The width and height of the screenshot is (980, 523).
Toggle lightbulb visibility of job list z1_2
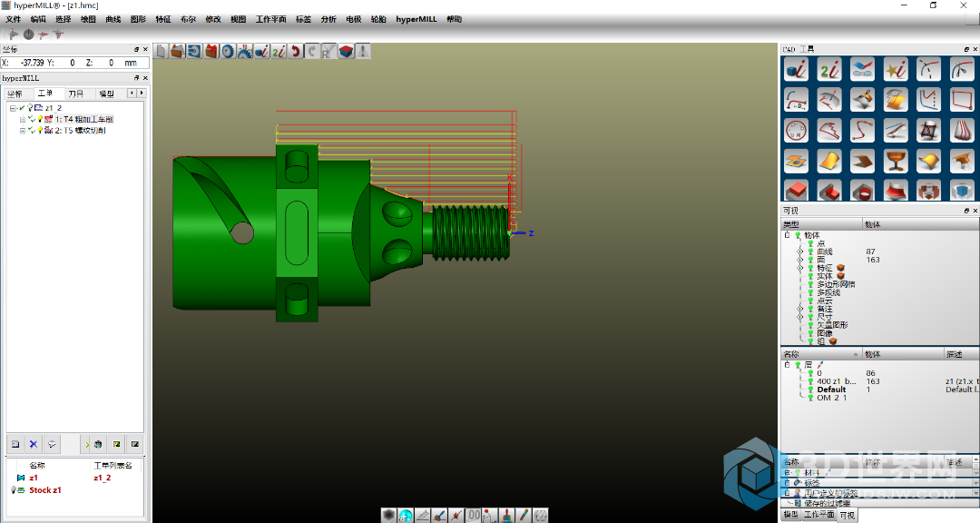[30, 108]
